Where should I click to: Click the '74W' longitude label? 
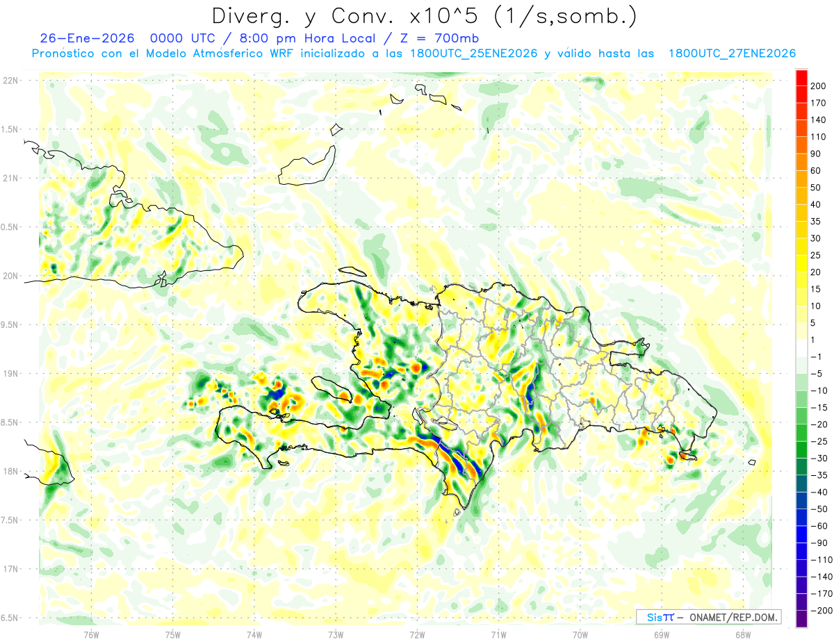click(x=254, y=634)
